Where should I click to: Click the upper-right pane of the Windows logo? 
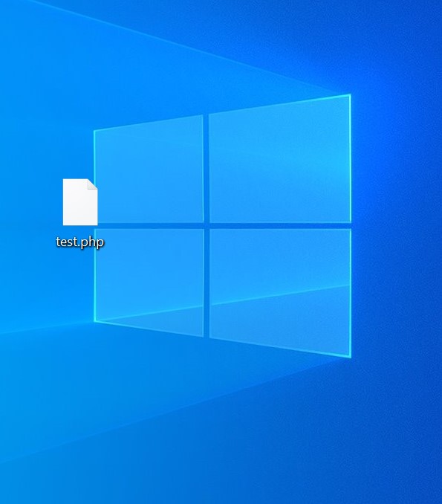tap(280, 159)
